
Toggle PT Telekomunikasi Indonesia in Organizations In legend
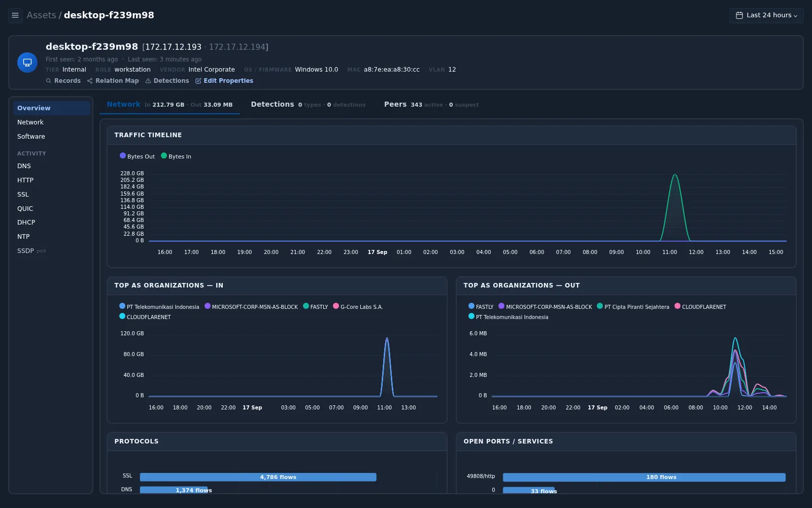(x=159, y=307)
